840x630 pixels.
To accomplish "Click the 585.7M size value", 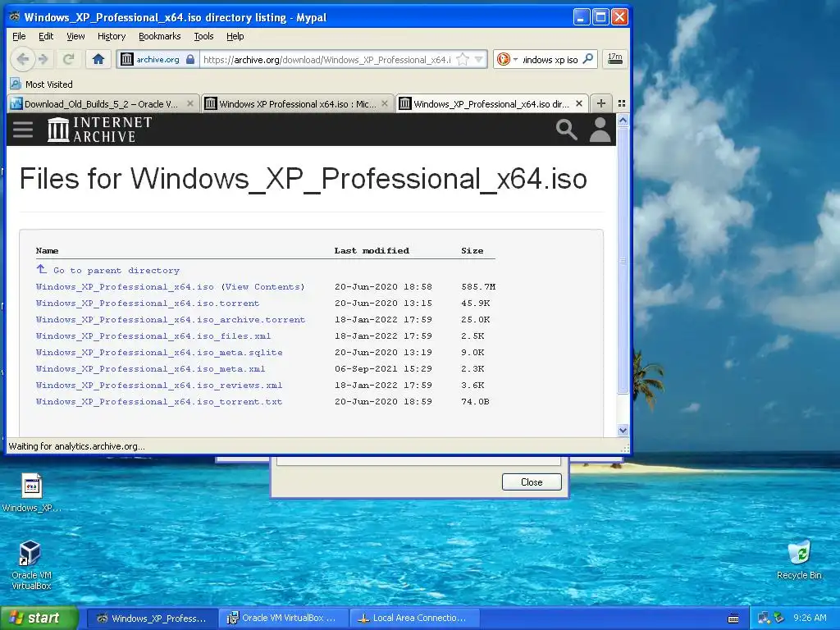I will (x=478, y=286).
